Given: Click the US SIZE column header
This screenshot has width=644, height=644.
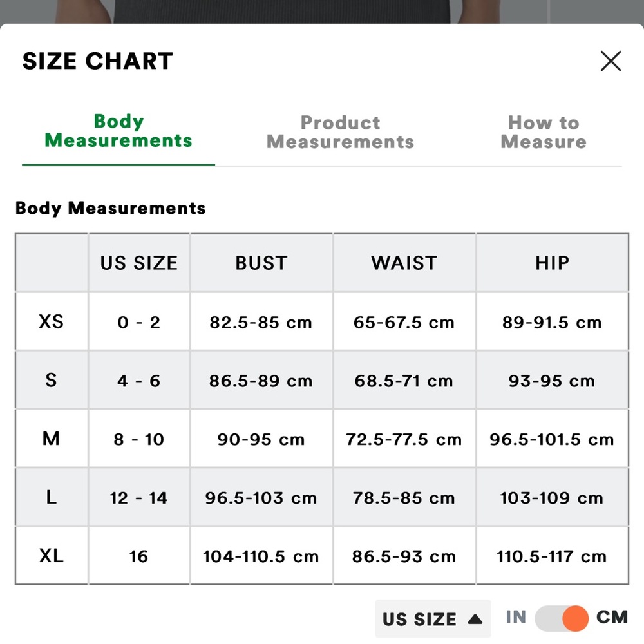Looking at the screenshot, I should [139, 263].
